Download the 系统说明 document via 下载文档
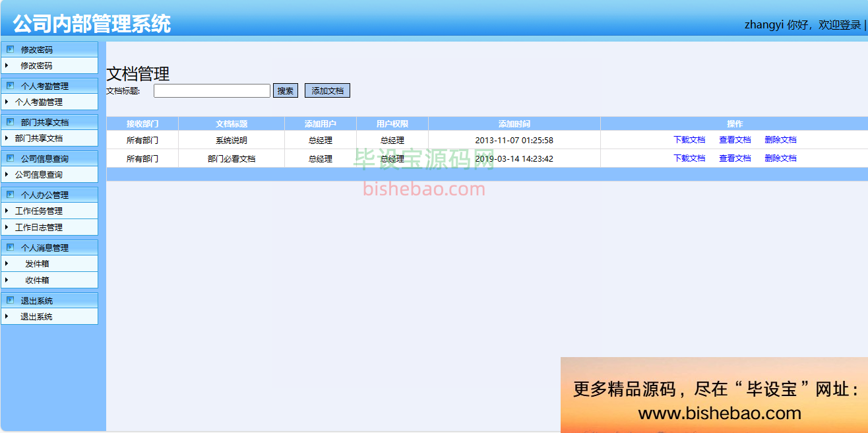 689,140
